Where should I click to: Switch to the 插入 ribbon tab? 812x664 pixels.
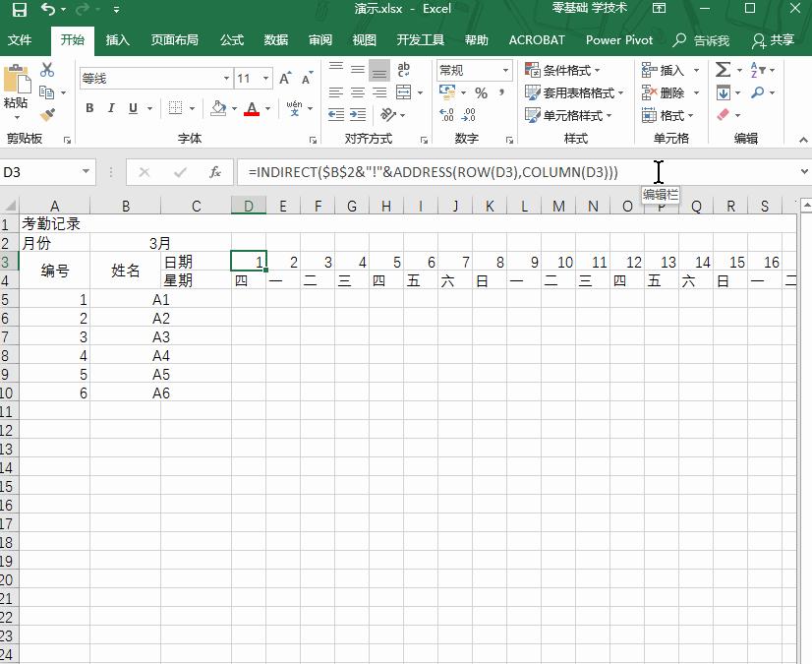[118, 40]
